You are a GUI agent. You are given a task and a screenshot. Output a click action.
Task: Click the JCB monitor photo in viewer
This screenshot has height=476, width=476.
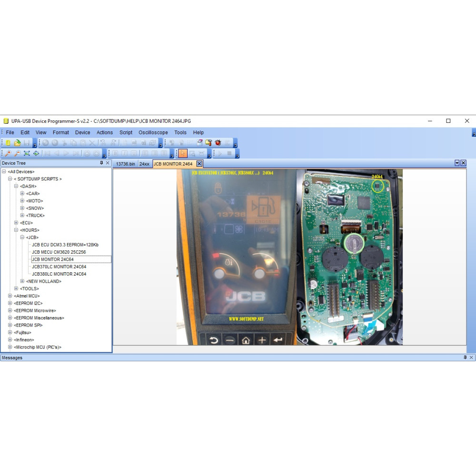tap(289, 257)
